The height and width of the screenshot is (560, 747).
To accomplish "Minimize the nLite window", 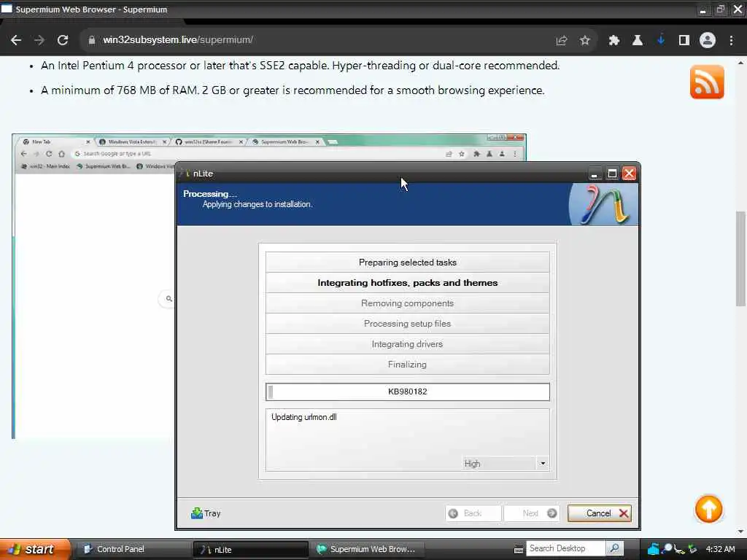I will point(594,174).
